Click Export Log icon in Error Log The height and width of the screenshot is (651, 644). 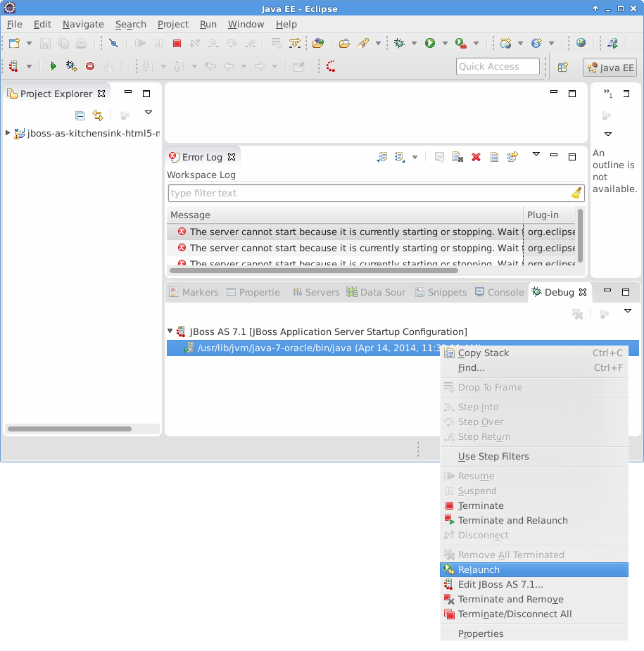point(382,157)
